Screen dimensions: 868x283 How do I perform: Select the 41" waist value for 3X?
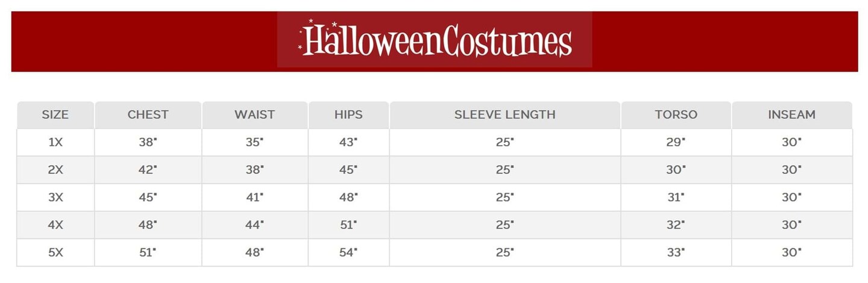tap(254, 197)
